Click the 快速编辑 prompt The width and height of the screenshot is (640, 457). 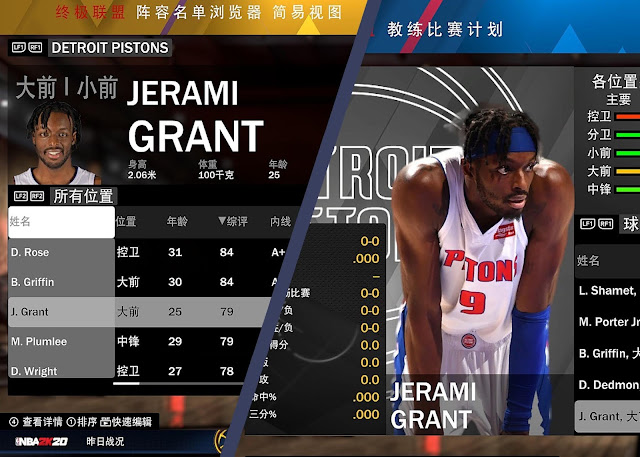coord(127,422)
